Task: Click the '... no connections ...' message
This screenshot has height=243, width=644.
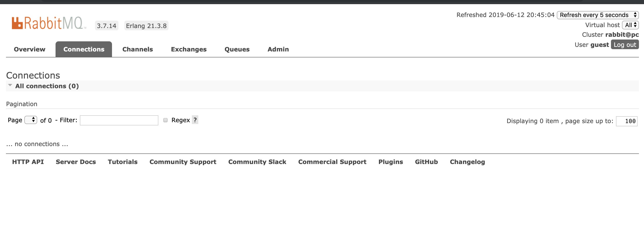Action: click(37, 144)
